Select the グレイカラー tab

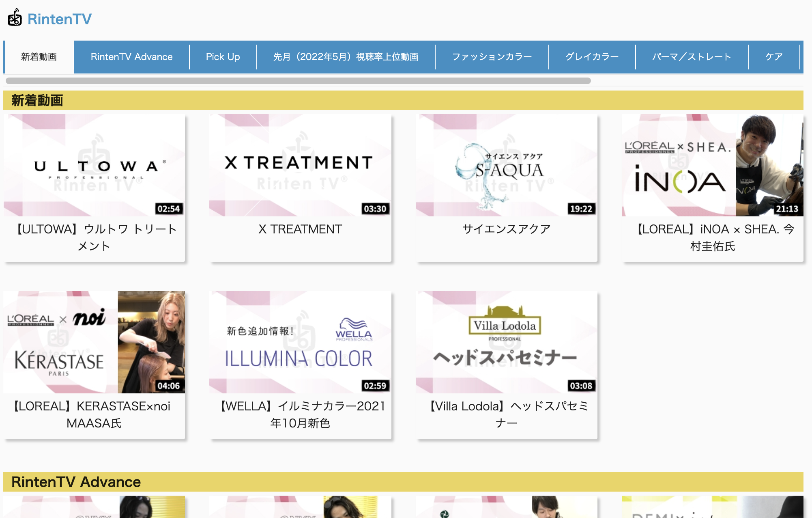pos(592,57)
